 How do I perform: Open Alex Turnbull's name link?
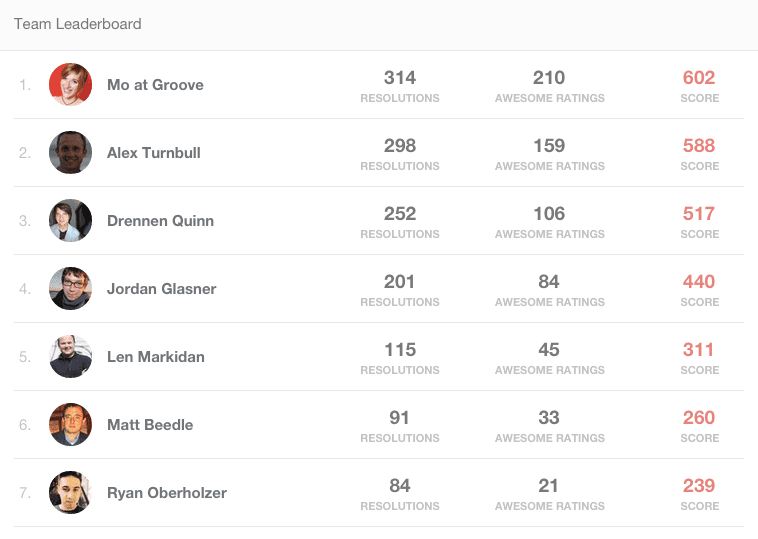[154, 153]
